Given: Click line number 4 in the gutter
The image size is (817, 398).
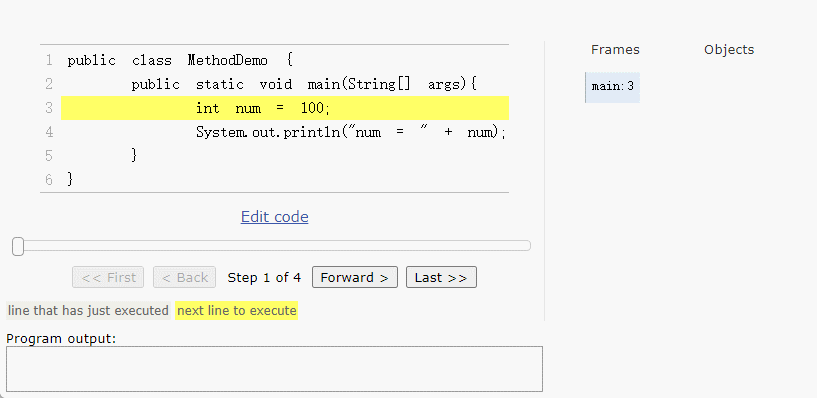Looking at the screenshot, I should click(49, 132).
